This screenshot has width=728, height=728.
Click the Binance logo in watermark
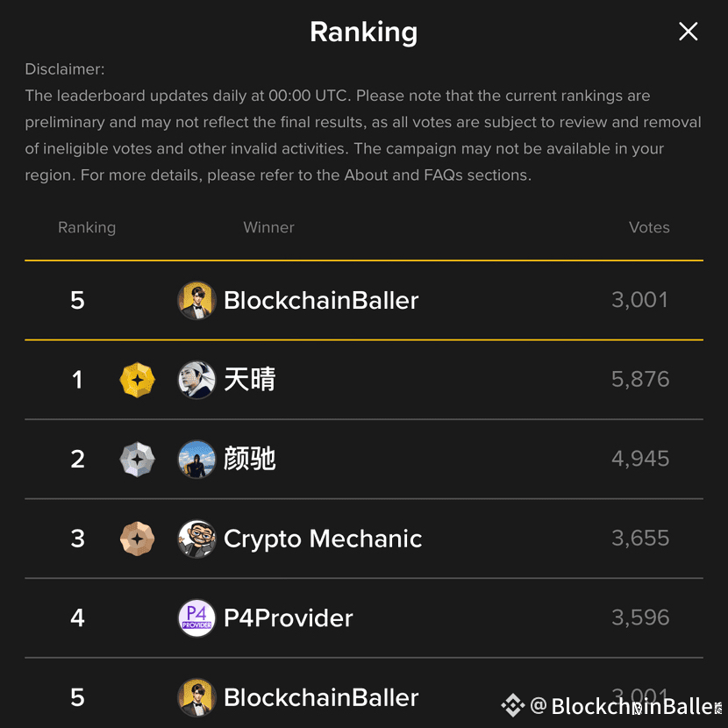pos(513,705)
